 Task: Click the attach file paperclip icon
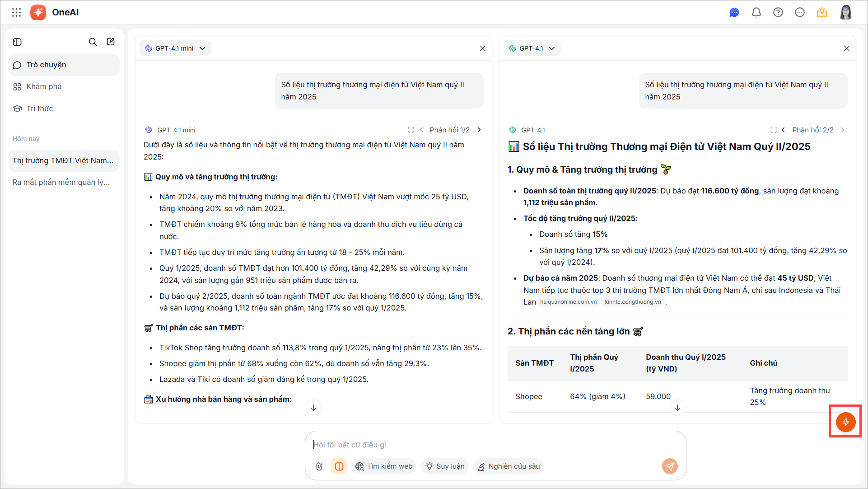click(x=319, y=466)
